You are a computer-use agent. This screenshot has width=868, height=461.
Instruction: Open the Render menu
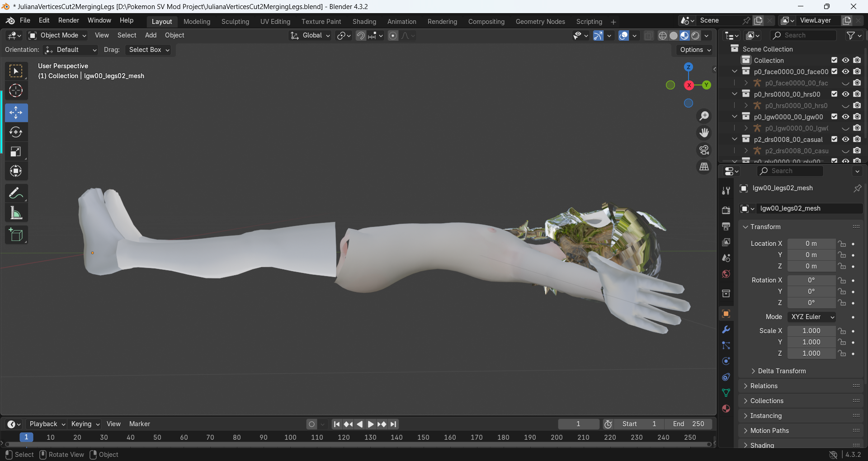[x=69, y=20]
